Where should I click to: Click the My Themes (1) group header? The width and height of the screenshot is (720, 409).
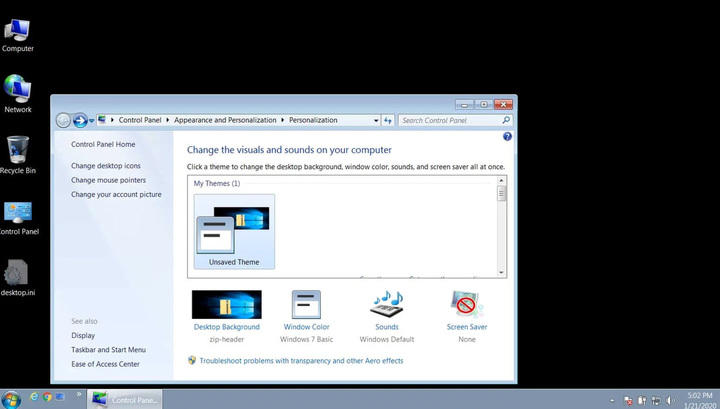(217, 183)
